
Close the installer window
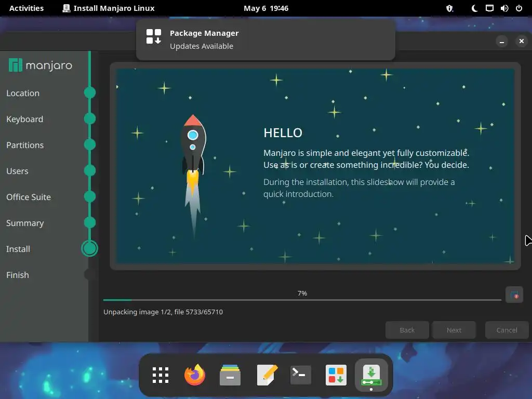click(x=522, y=42)
